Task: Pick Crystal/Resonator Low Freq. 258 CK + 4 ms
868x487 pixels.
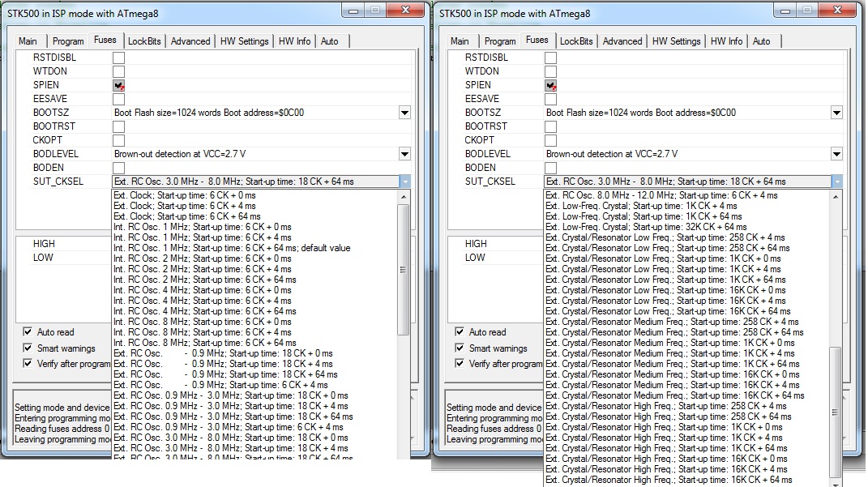Action: point(665,237)
